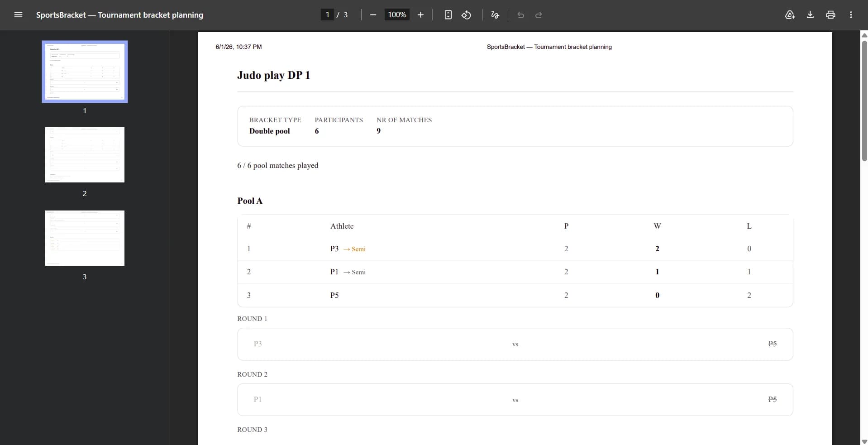The width and height of the screenshot is (868, 445).
Task: Click struck-through 'P5' in Round 2 match
Action: click(773, 399)
